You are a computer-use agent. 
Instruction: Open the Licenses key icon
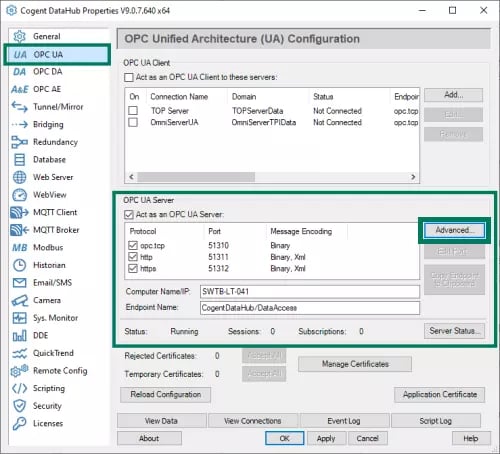(19, 424)
